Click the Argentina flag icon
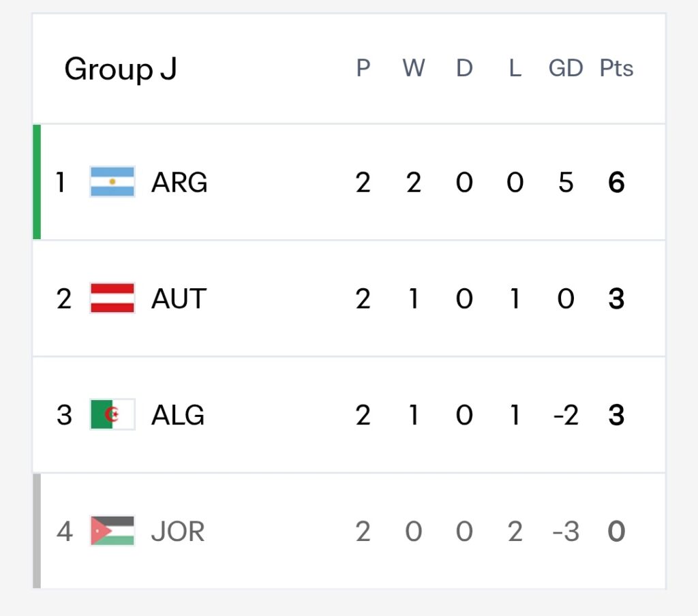 click(x=112, y=181)
